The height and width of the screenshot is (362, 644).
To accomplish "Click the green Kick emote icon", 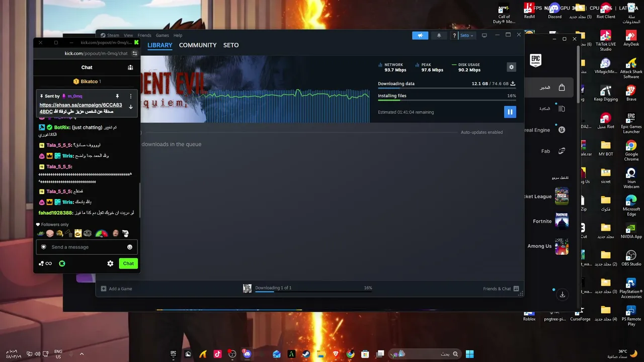I will point(62,263).
